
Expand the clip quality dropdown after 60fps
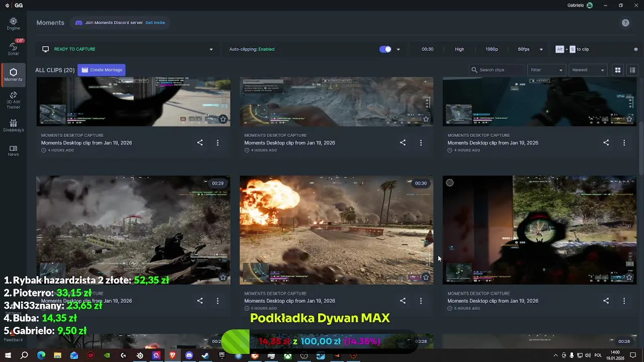541,49
